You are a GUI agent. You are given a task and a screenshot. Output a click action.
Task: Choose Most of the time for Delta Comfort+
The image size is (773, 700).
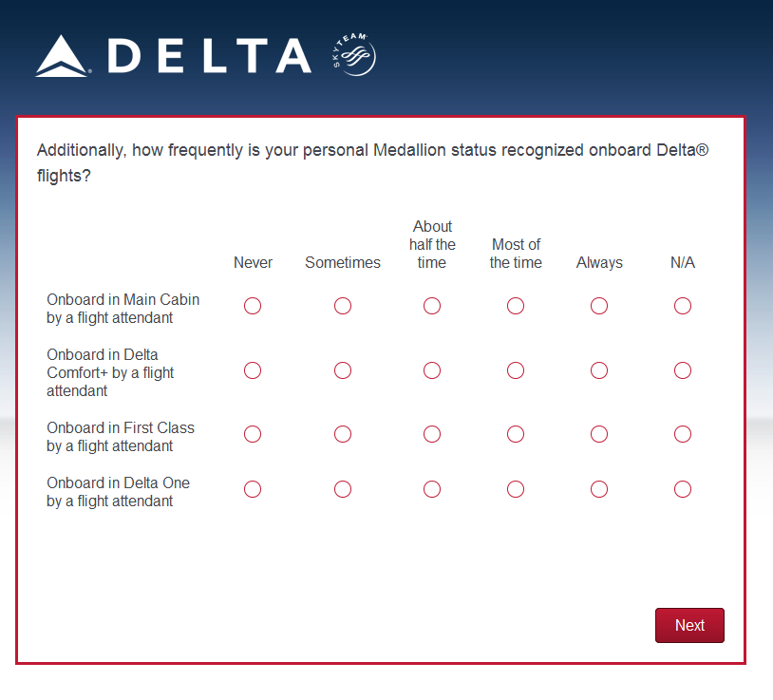tap(516, 370)
